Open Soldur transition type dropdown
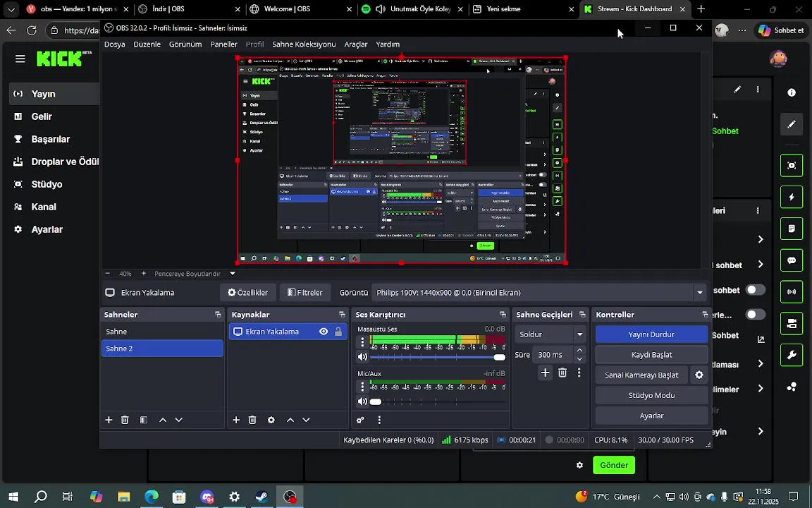 [x=550, y=334]
